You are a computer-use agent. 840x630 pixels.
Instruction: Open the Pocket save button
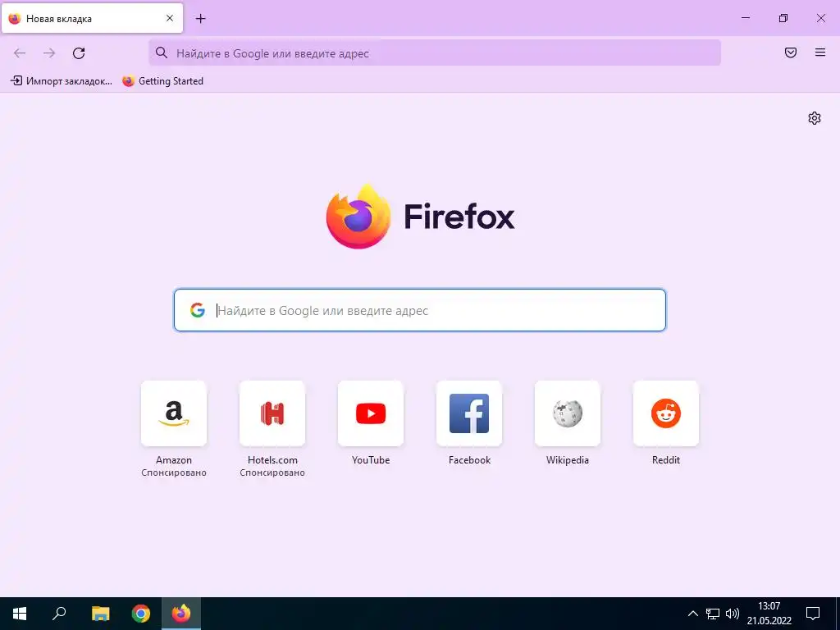(x=791, y=52)
